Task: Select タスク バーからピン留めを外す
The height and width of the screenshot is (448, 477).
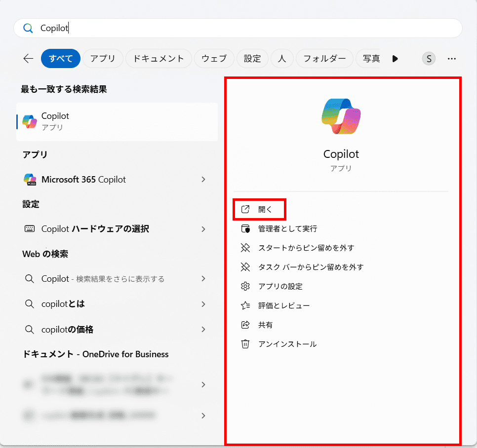Action: coord(302,267)
